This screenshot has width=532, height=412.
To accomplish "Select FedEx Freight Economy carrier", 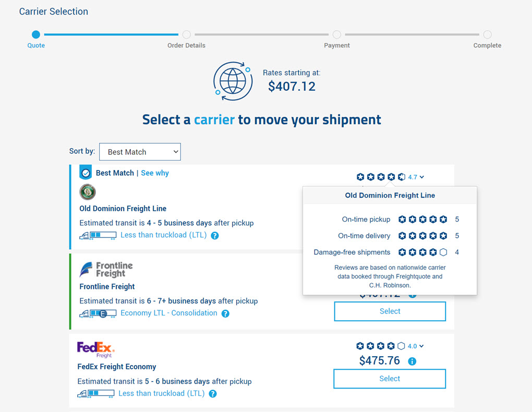I will (x=390, y=379).
